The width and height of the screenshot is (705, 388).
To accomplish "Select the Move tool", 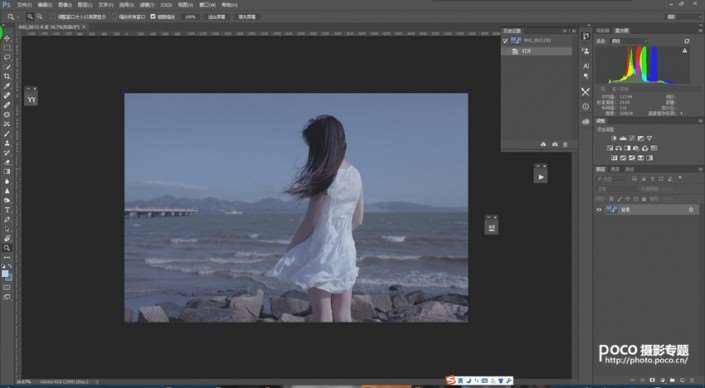I will pyautogui.click(x=7, y=39).
